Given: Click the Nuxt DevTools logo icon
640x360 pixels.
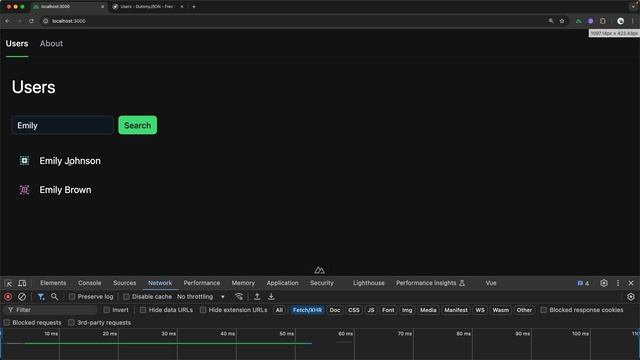Looking at the screenshot, I should pyautogui.click(x=320, y=270).
